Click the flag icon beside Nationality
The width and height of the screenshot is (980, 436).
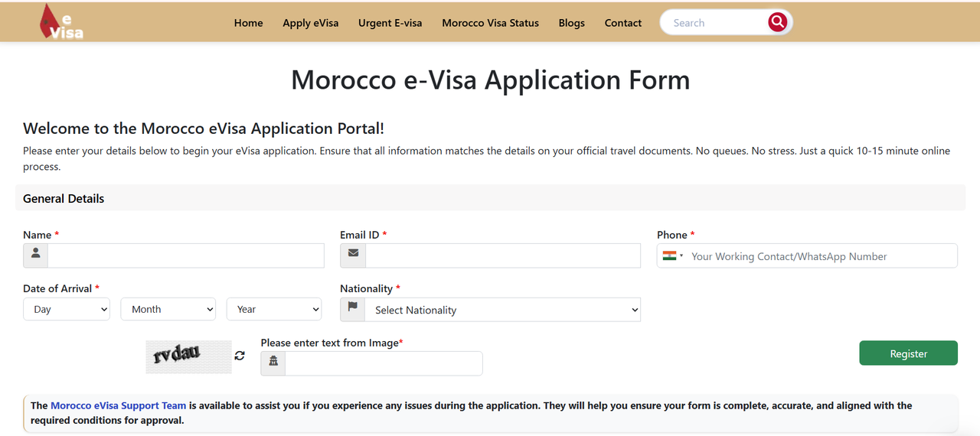(x=352, y=309)
